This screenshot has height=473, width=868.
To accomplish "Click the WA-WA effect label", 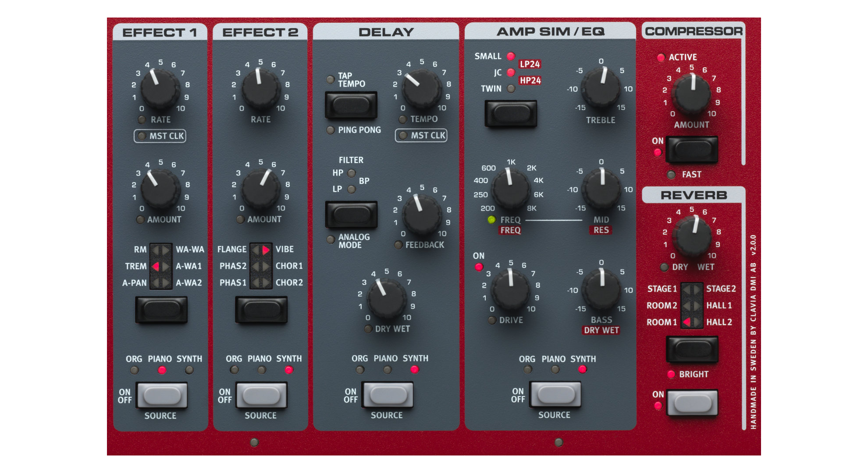I will click(190, 250).
